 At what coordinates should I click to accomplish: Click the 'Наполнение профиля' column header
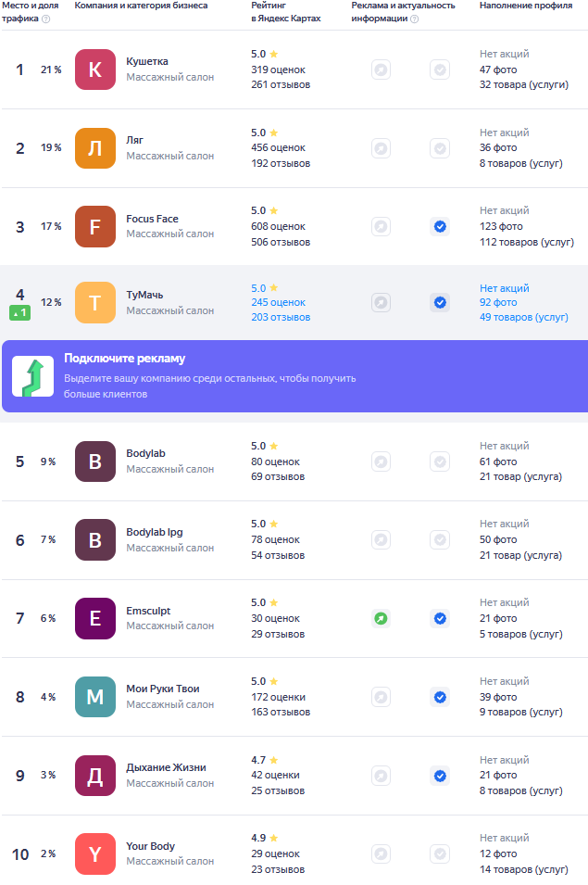pyautogui.click(x=525, y=6)
